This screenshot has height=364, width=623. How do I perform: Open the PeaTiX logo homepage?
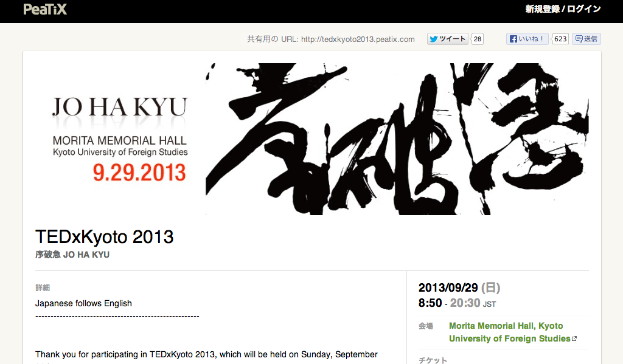click(45, 9)
